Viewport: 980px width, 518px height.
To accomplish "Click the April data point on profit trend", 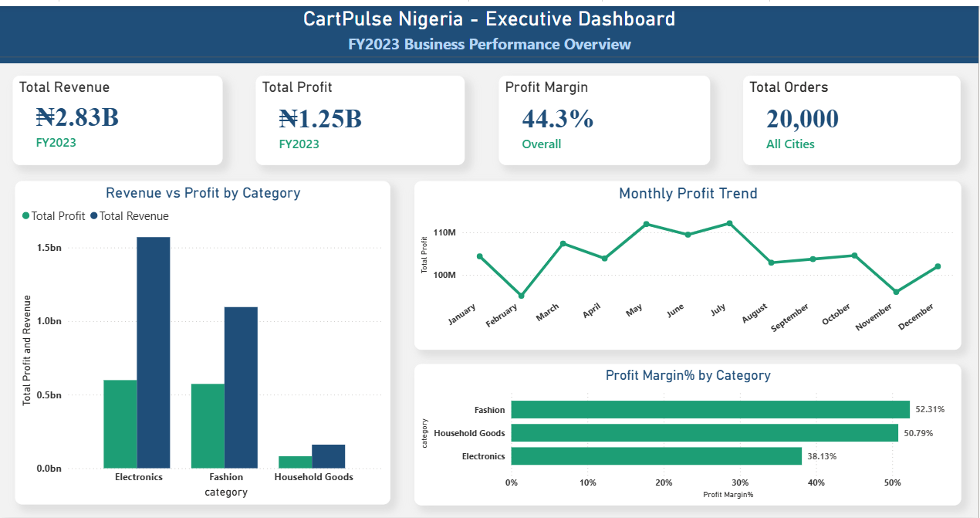I will pyautogui.click(x=604, y=258).
